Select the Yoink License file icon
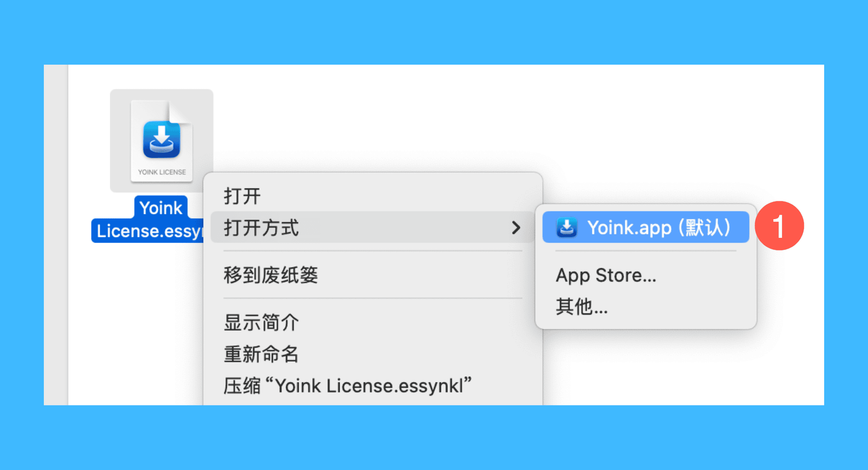Image resolution: width=868 pixels, height=470 pixels. pos(161,141)
